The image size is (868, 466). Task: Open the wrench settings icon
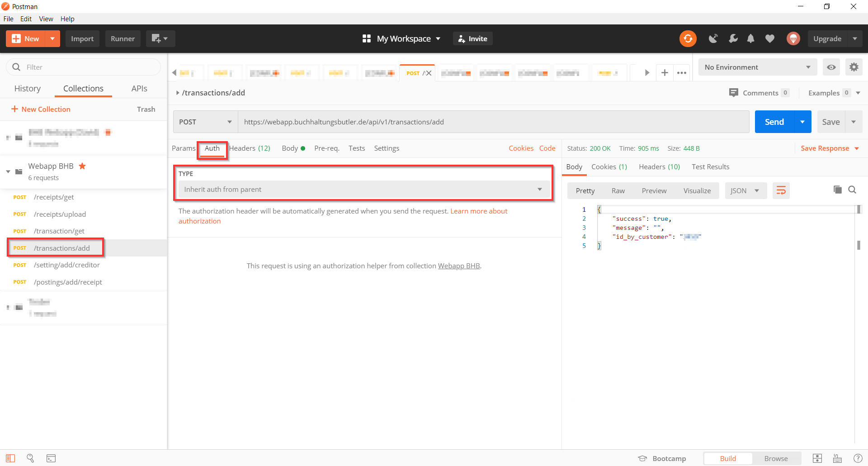(733, 39)
